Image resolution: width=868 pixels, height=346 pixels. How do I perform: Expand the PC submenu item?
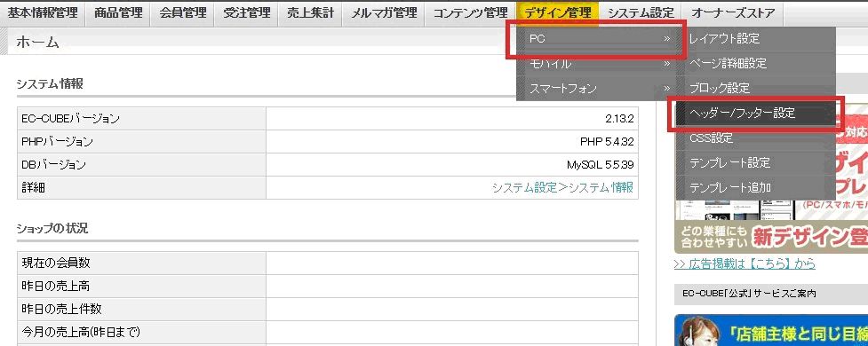[x=595, y=39]
